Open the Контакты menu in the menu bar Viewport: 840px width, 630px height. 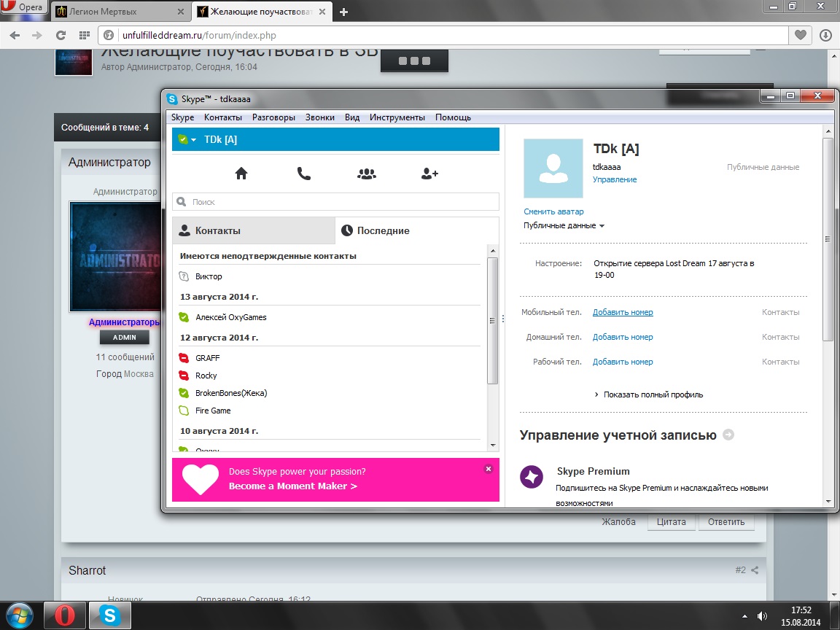point(223,117)
